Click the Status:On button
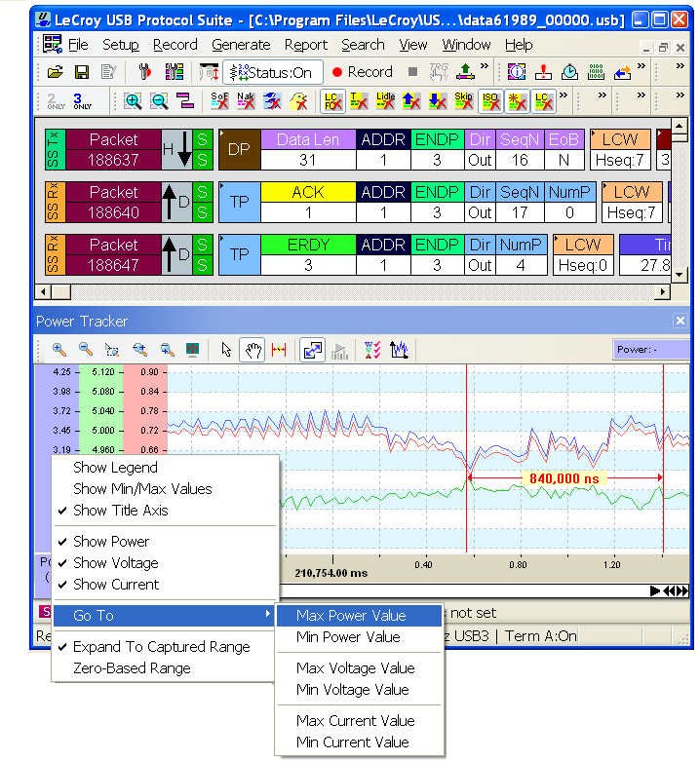 point(273,72)
